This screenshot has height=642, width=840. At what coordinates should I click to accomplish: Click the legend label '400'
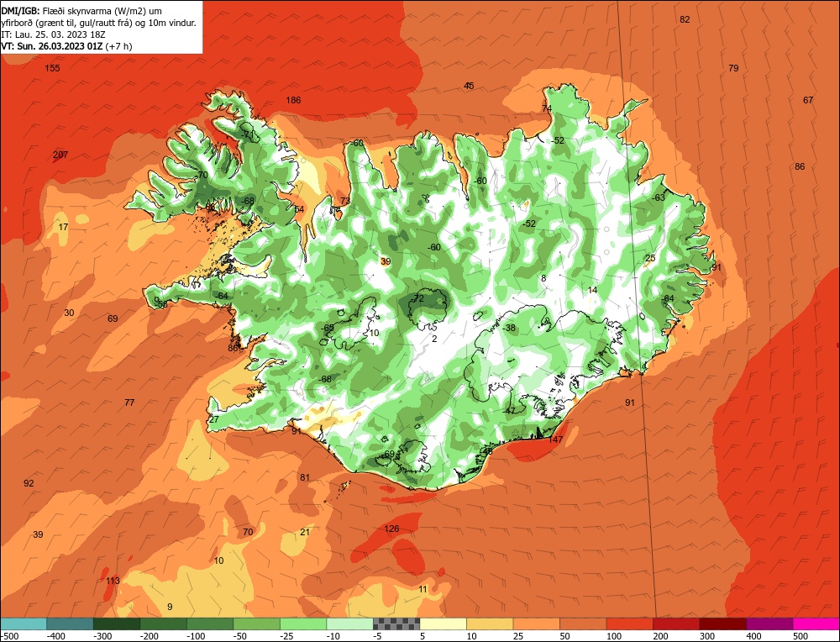tap(753, 636)
